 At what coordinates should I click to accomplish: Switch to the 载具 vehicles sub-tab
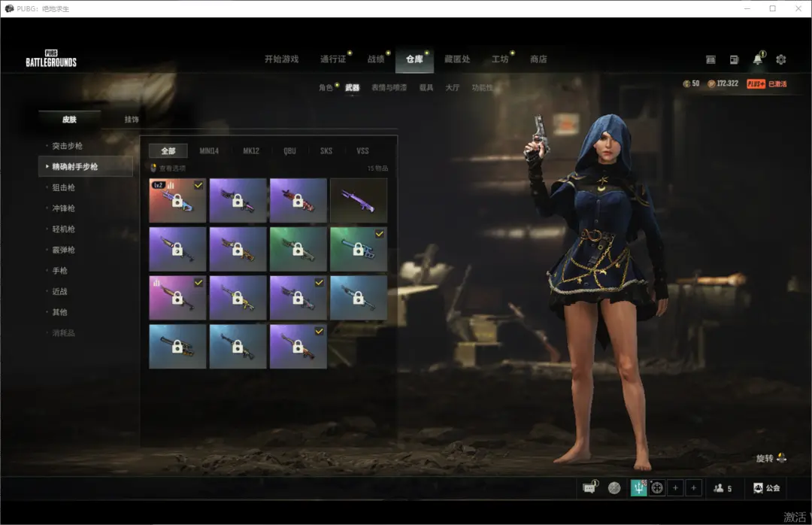pyautogui.click(x=426, y=87)
